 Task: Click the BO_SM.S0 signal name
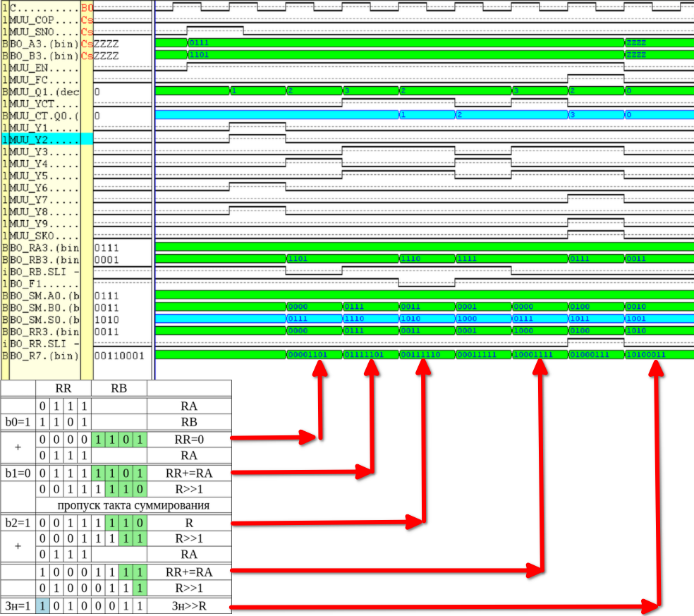(42, 320)
